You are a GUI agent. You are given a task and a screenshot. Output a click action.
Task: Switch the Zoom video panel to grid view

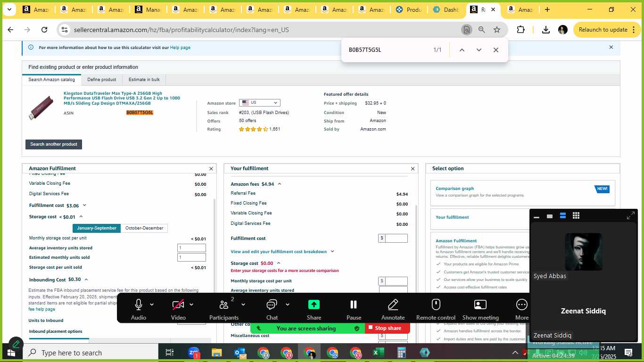pyautogui.click(x=576, y=215)
